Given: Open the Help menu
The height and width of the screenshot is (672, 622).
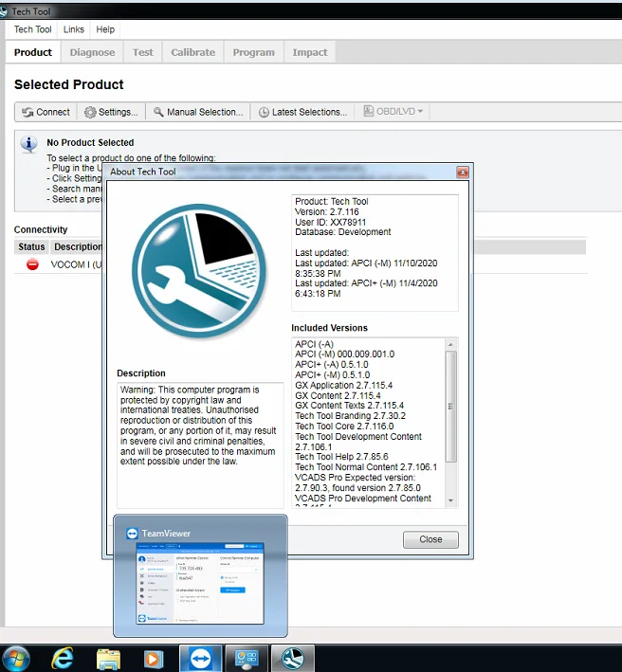Looking at the screenshot, I should (105, 29).
